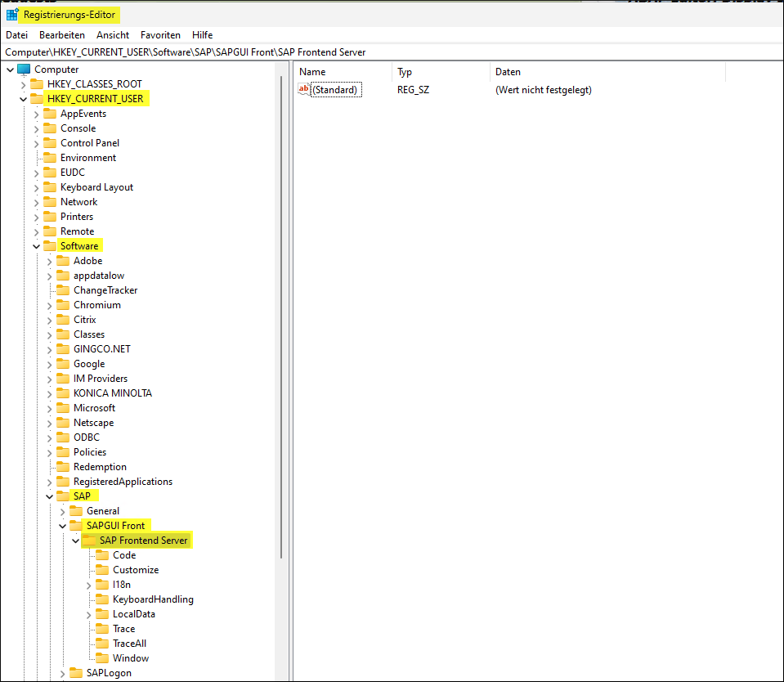Screen dimensions: 784x682
Task: Collapse the SAPGUI Front key
Action: coord(62,526)
